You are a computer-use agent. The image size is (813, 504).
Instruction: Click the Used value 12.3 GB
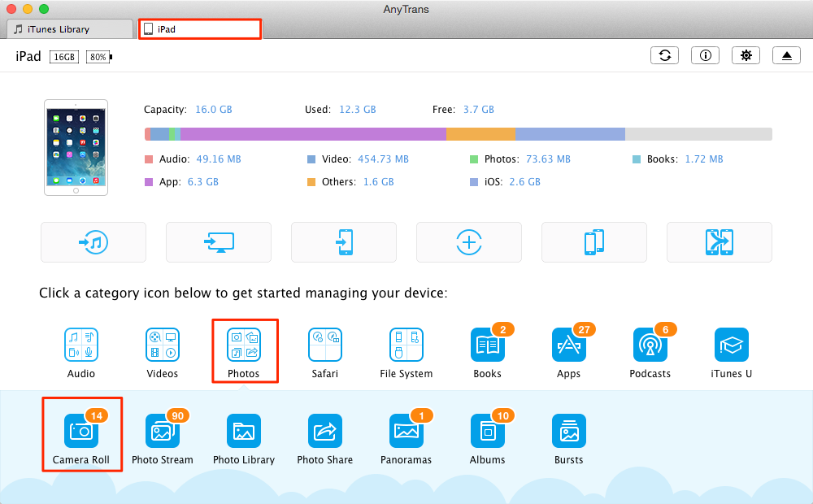tap(357, 110)
